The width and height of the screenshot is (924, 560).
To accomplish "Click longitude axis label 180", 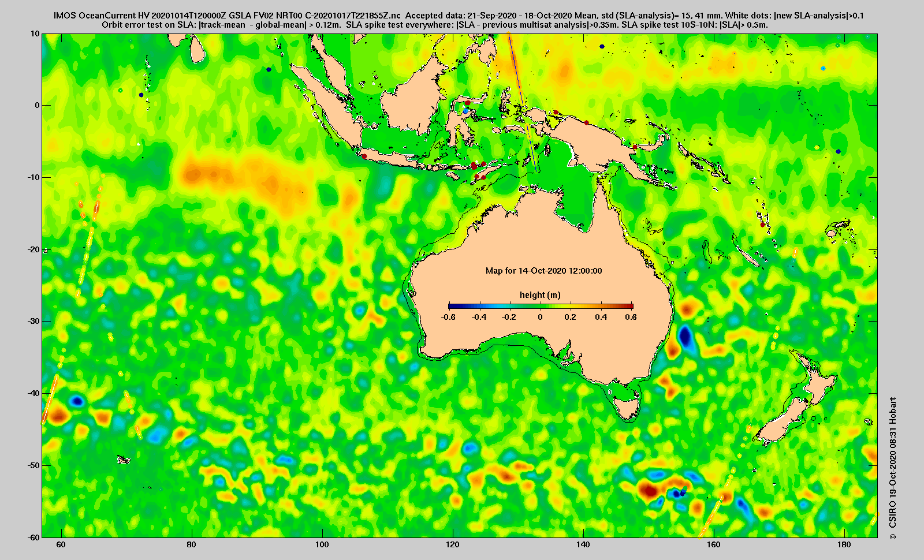I will tap(844, 545).
